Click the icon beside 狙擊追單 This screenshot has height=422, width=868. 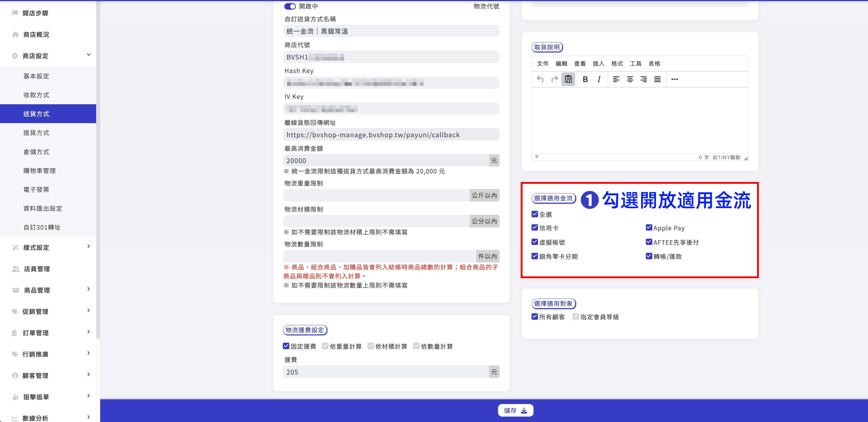[x=15, y=397]
